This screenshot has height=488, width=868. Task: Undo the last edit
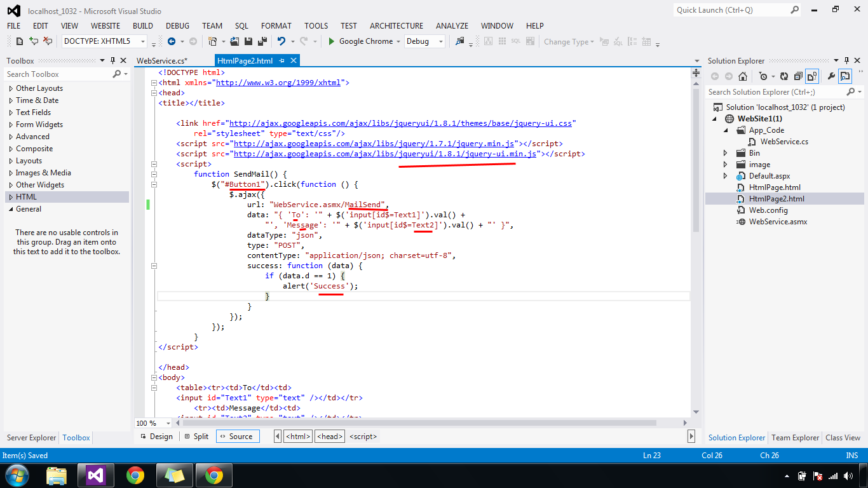pyautogui.click(x=281, y=41)
